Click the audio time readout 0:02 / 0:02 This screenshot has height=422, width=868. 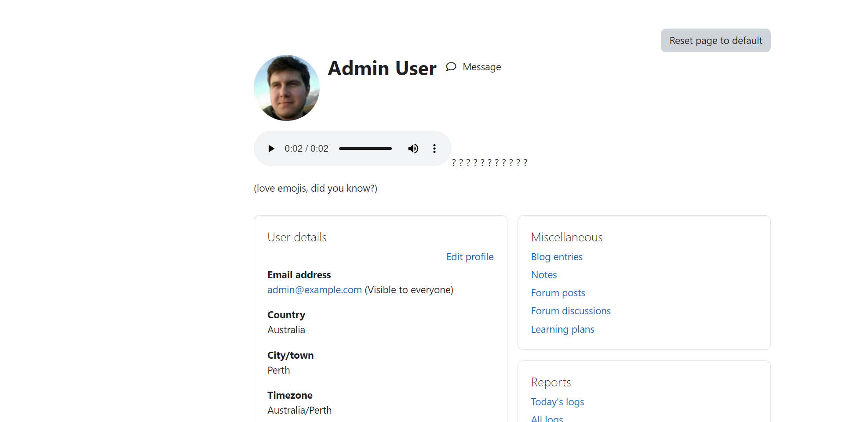pyautogui.click(x=306, y=149)
